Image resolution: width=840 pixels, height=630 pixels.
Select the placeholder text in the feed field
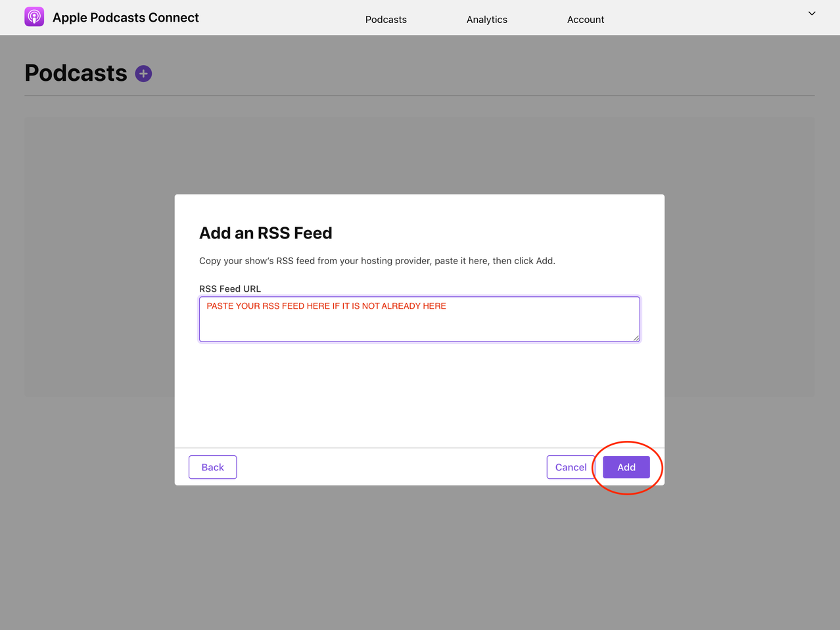(x=325, y=305)
